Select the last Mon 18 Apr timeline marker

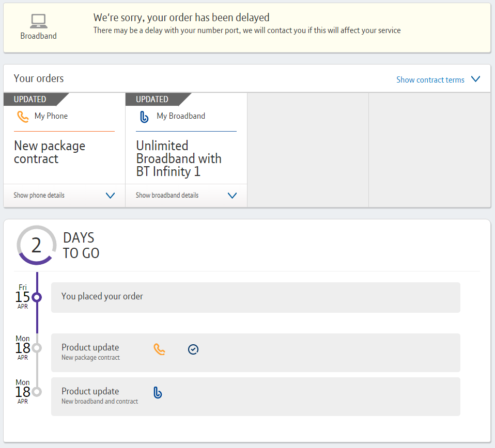[x=37, y=392]
